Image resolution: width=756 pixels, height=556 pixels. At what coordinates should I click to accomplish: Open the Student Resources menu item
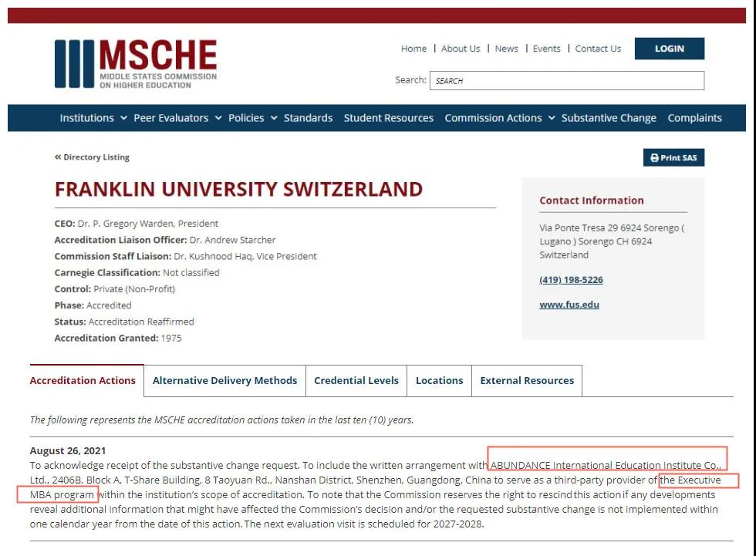coord(388,118)
